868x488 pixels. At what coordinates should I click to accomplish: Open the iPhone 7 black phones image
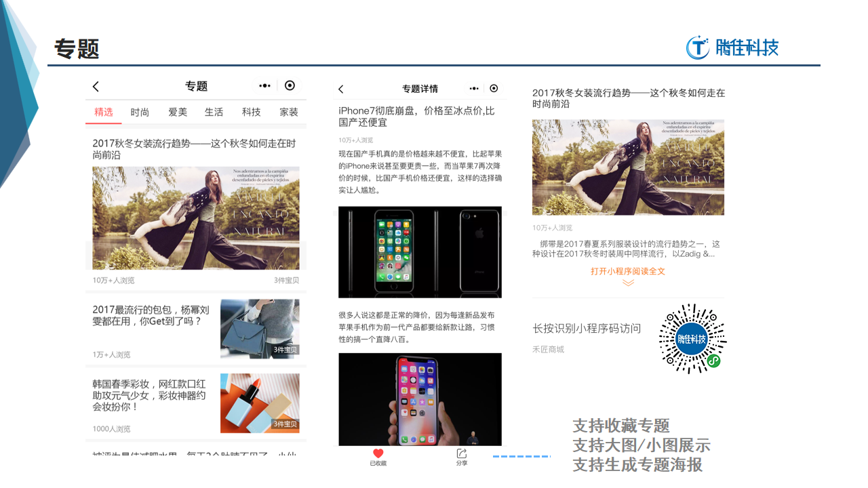click(420, 252)
